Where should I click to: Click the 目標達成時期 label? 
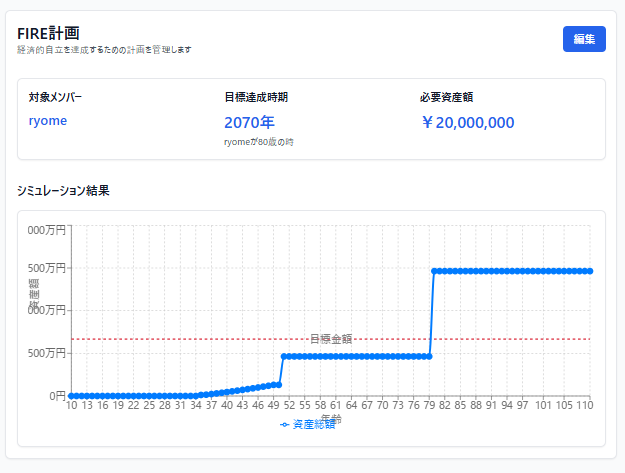tap(256, 97)
